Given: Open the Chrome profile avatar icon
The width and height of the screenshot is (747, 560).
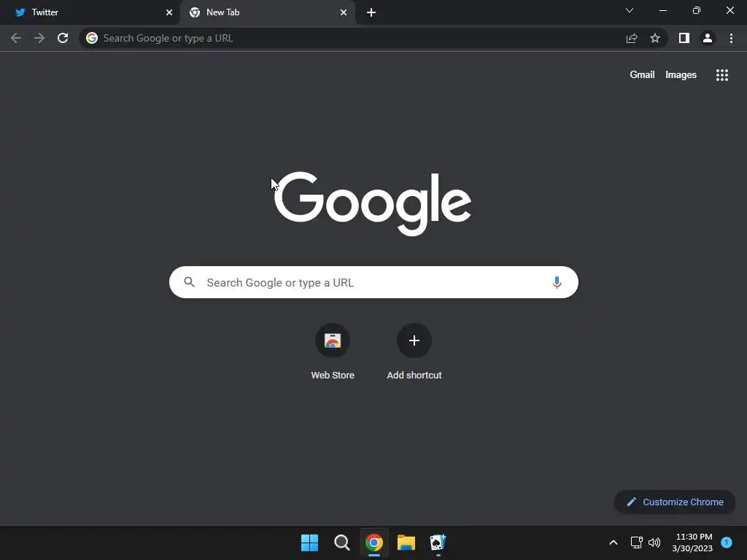Looking at the screenshot, I should pyautogui.click(x=708, y=38).
